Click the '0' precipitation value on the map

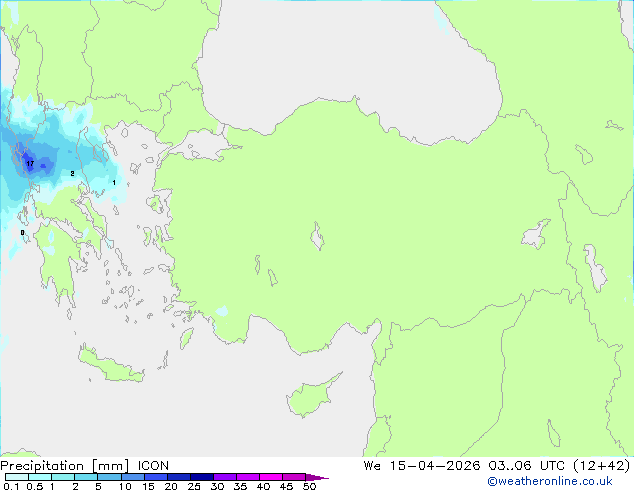point(22,232)
